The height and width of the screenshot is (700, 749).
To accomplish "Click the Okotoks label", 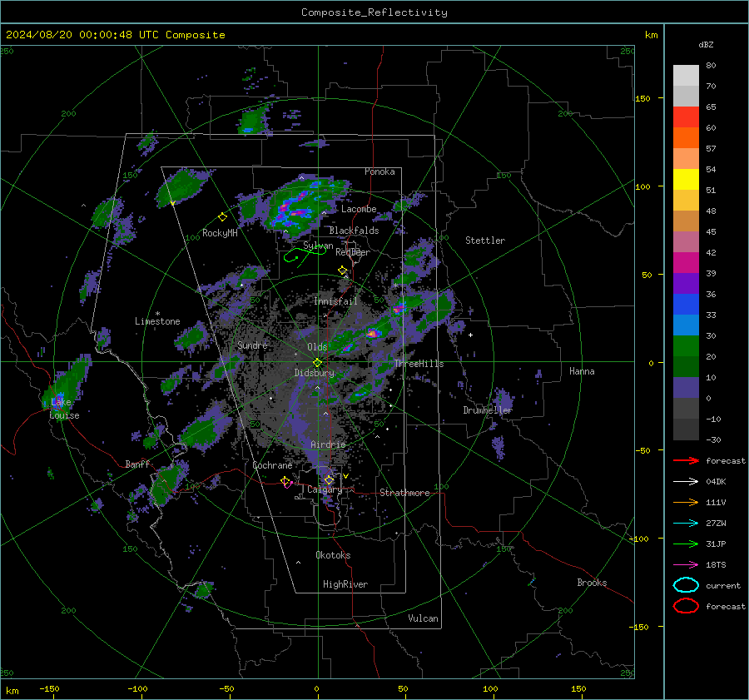I will [x=333, y=555].
